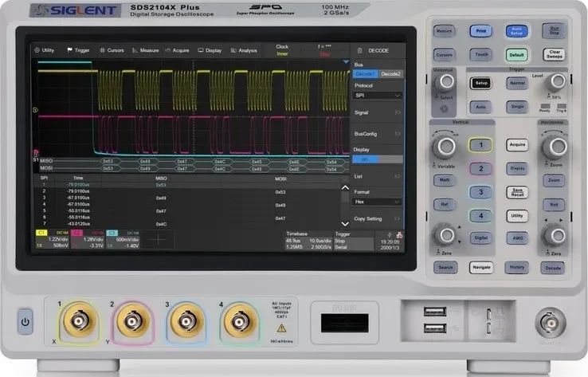588x377 pixels.
Task: Open the Timebase info box
Action: tap(308, 240)
